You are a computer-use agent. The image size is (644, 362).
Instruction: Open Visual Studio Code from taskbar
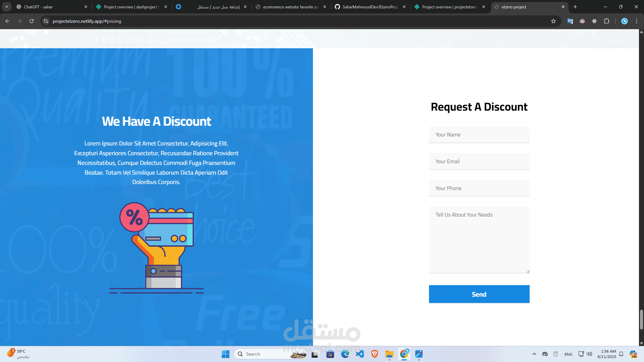pyautogui.click(x=360, y=354)
